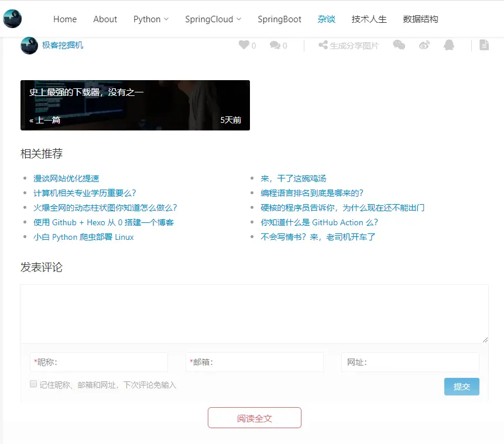Open link 使用 Github + Hexo 从 0 搭建一个博客
This screenshot has height=444, width=504.
coord(104,222)
